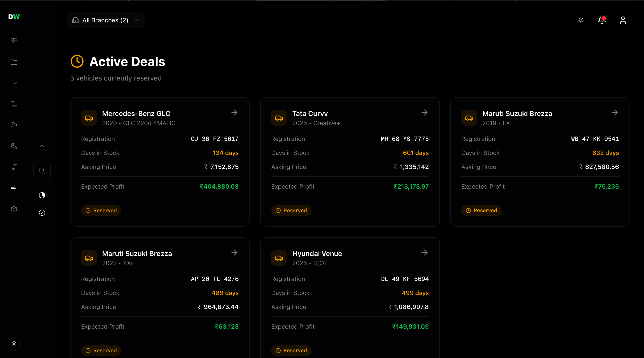Select the analytics chart icon in the sidebar
The width and height of the screenshot is (644, 358).
(14, 83)
